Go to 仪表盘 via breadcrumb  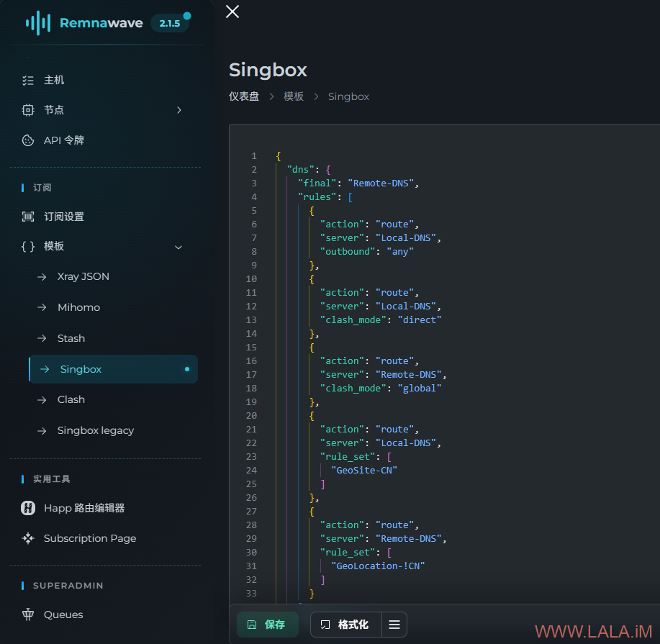244,97
